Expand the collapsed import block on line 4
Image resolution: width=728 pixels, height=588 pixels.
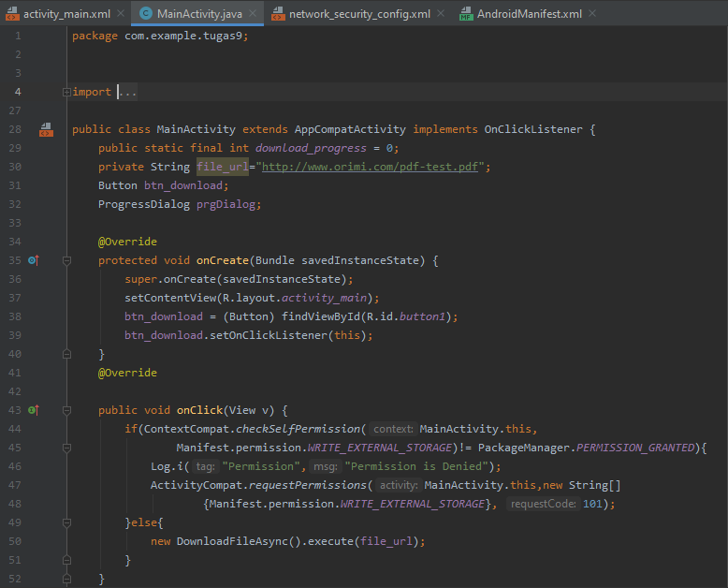tap(66, 92)
